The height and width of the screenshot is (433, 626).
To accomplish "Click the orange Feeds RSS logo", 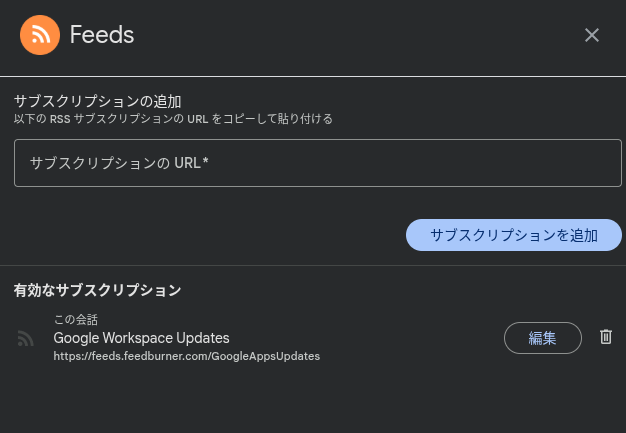I will (x=40, y=35).
